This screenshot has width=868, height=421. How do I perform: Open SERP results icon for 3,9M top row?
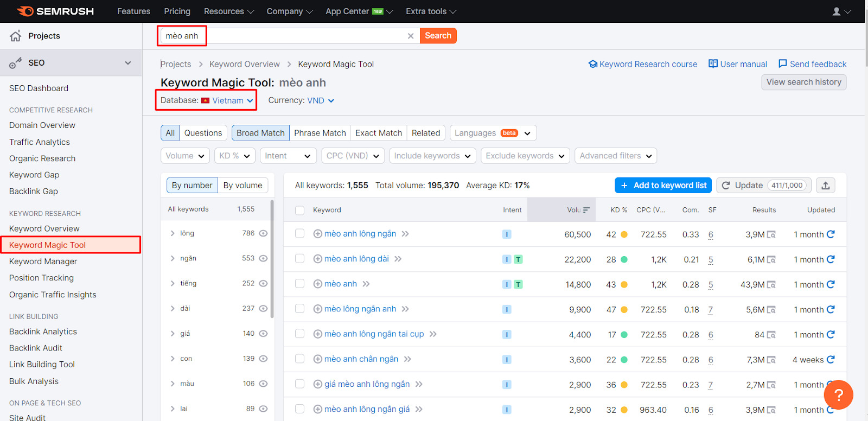click(x=771, y=234)
